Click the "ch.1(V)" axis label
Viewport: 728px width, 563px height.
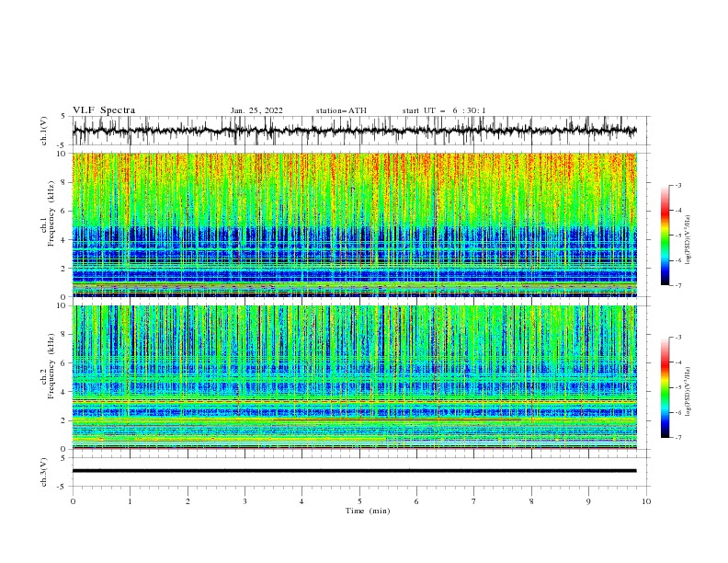tap(44, 131)
